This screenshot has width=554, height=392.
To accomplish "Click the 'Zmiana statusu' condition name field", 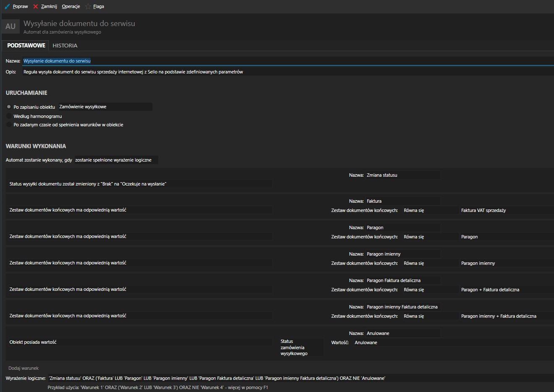I will (402, 175).
